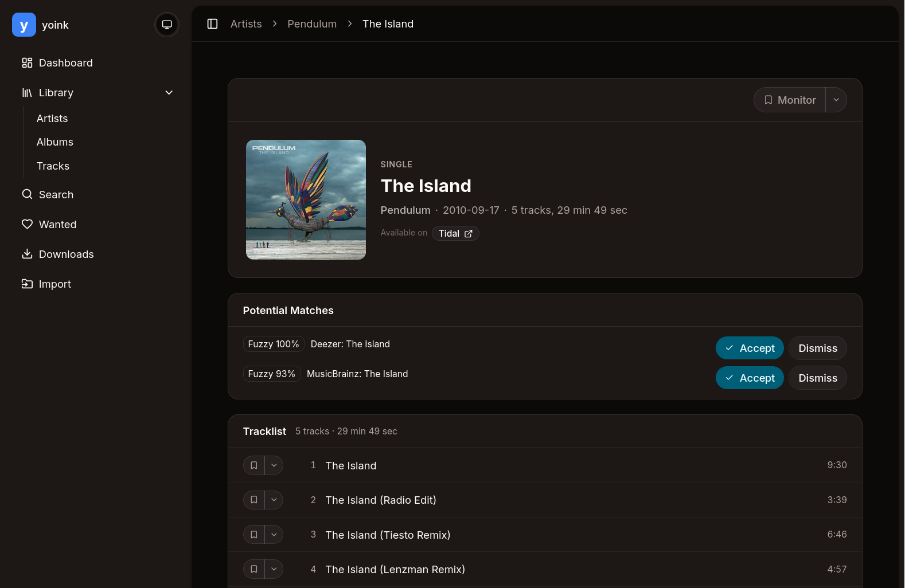
Task: Collapse the Library section chevron
Action: (169, 93)
